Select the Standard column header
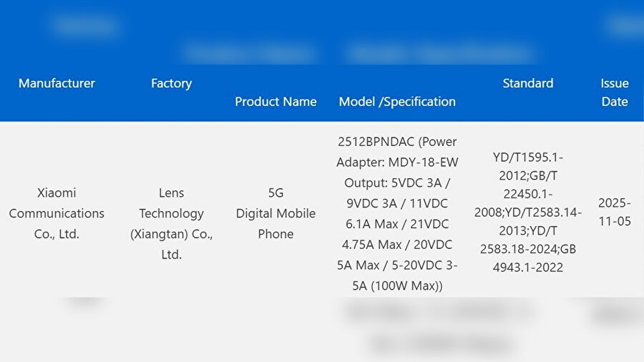The image size is (644, 362). tap(528, 83)
